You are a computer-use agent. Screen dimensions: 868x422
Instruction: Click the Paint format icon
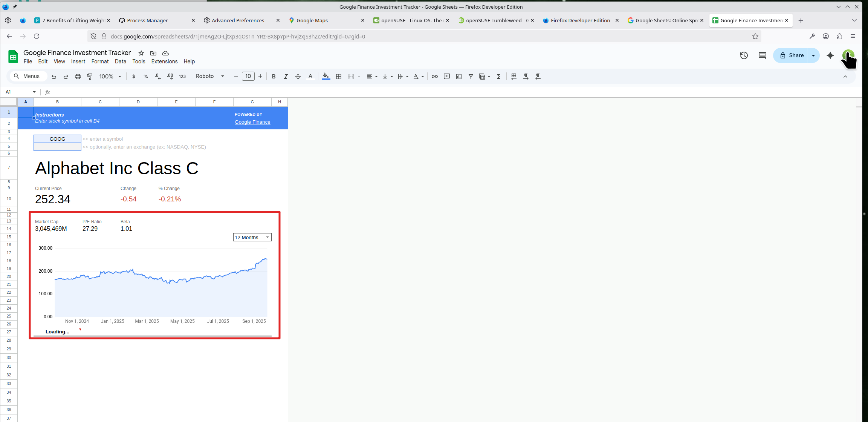(90, 77)
